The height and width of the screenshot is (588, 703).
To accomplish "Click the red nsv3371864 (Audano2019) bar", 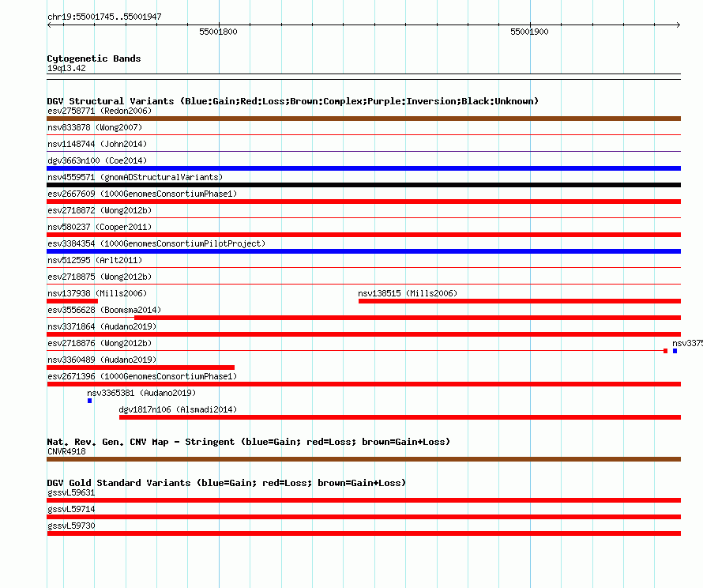I will [363, 334].
